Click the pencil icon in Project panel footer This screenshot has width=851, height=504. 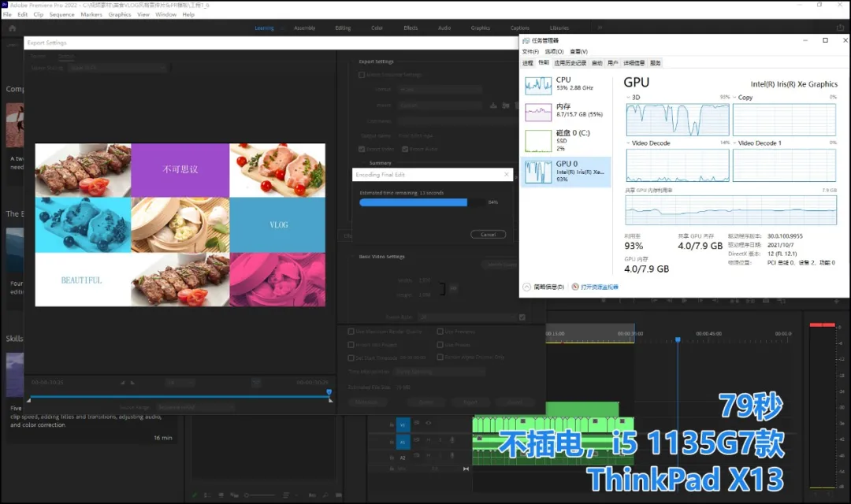[x=195, y=495]
